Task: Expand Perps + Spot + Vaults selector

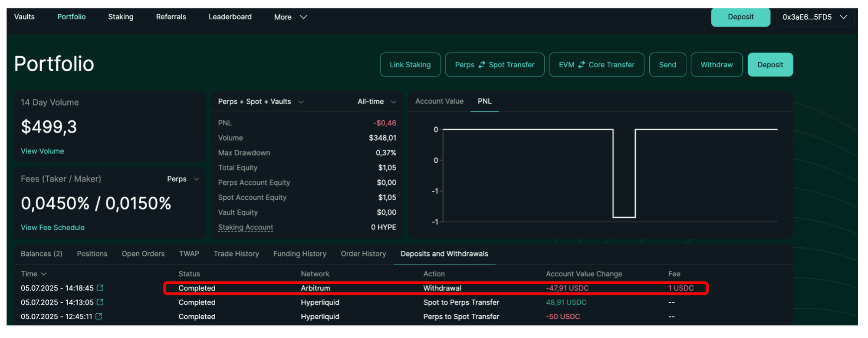Action: 260,102
